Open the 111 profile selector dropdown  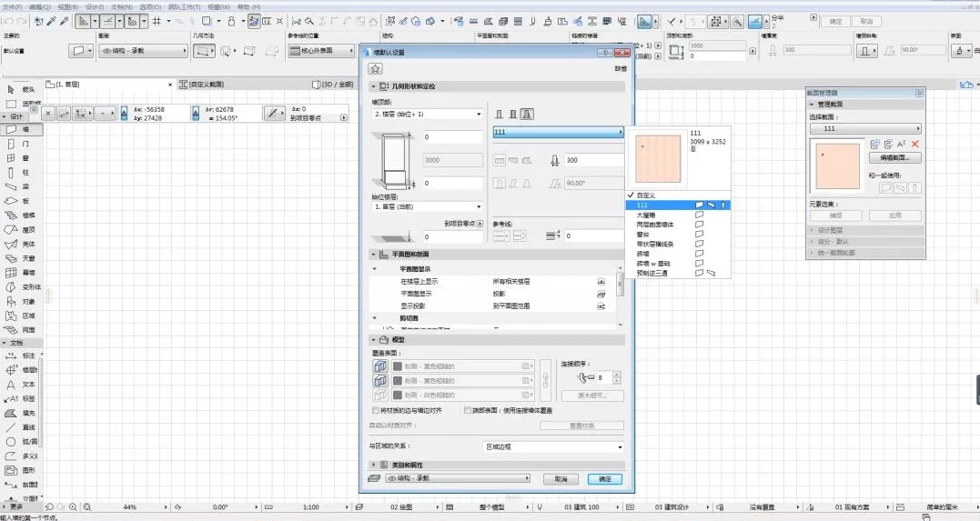pyautogui.click(x=558, y=132)
